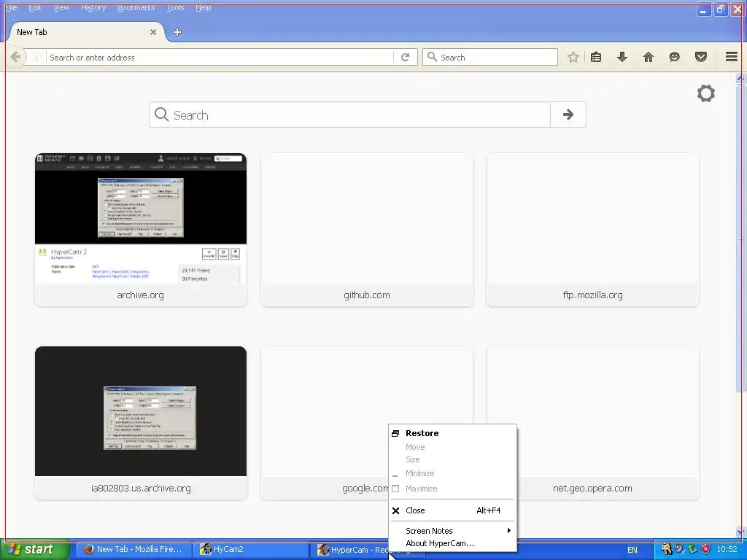This screenshot has height=560, width=747.
Task: Open the Tools menu
Action: [x=175, y=7]
